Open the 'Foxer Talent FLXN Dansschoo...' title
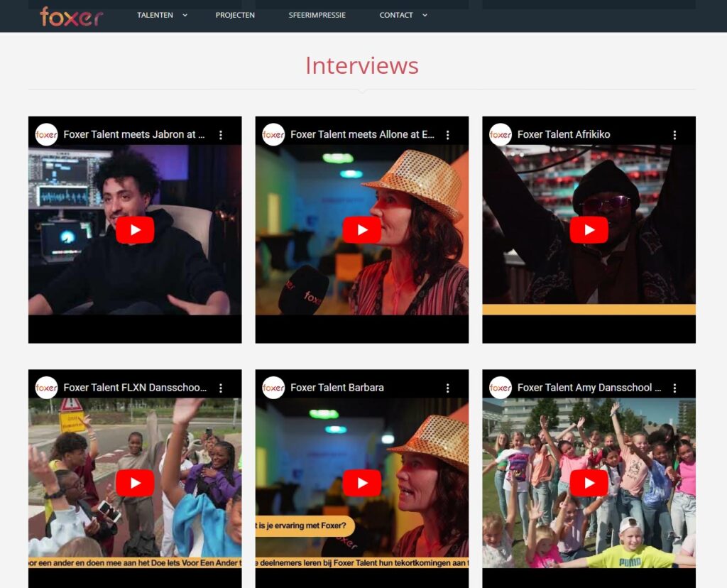The height and width of the screenshot is (588, 727). (x=136, y=388)
